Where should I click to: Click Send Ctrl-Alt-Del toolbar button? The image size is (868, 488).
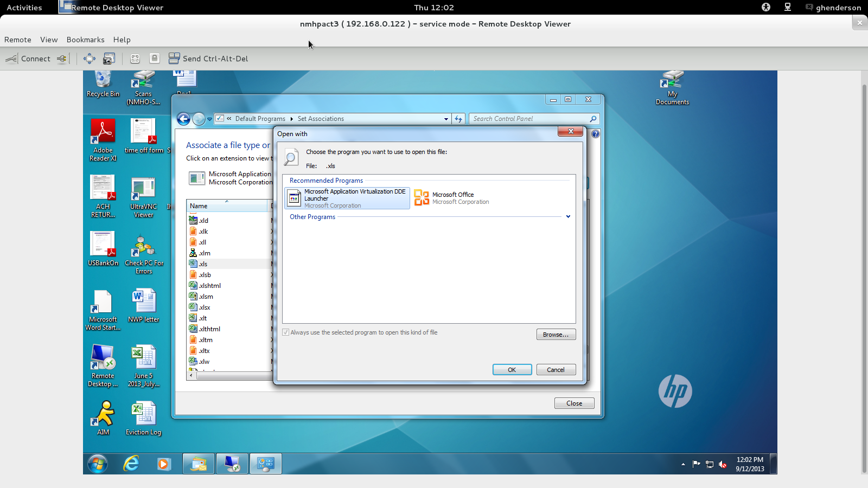(208, 59)
